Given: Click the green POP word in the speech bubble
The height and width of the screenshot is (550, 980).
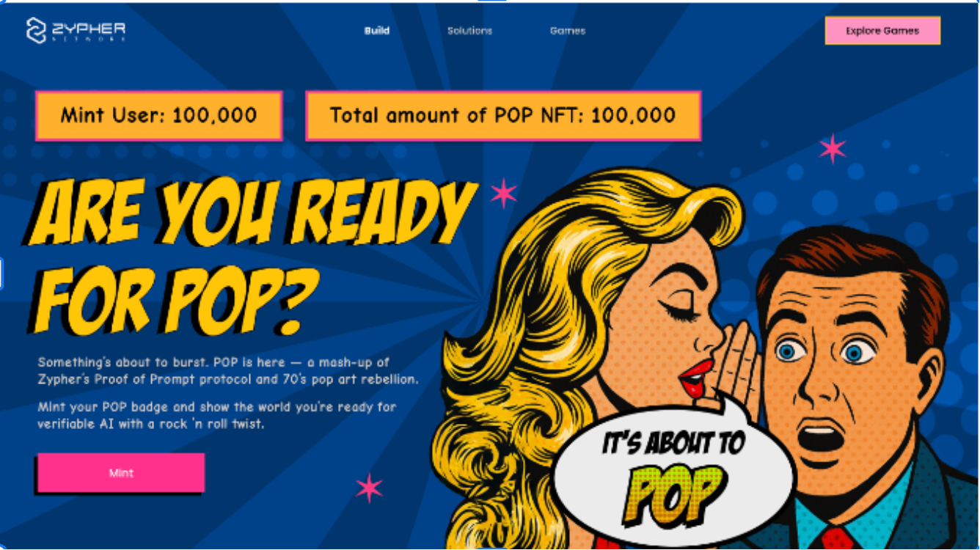Looking at the screenshot, I should (675, 492).
